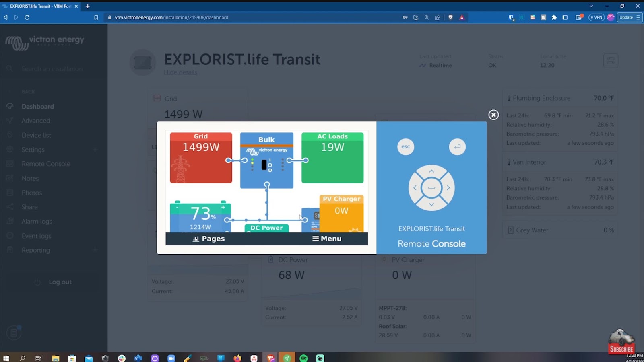Open Share in the sidebar
This screenshot has height=362, width=644.
(x=30, y=207)
